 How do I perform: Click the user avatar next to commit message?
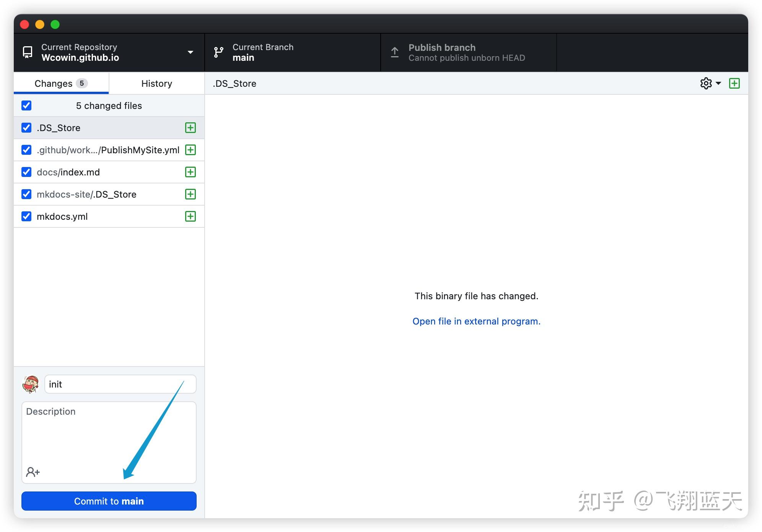(x=31, y=384)
